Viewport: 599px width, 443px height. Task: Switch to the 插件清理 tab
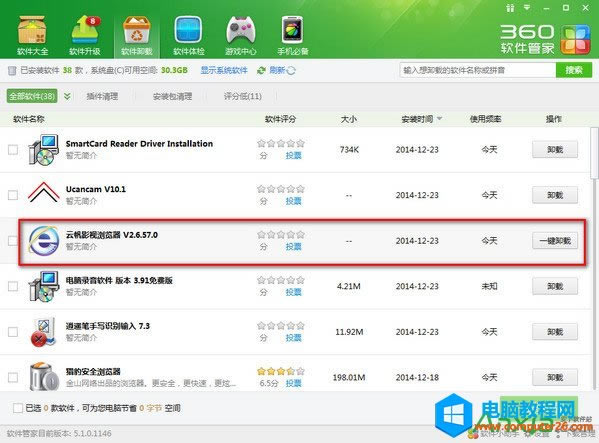click(102, 96)
